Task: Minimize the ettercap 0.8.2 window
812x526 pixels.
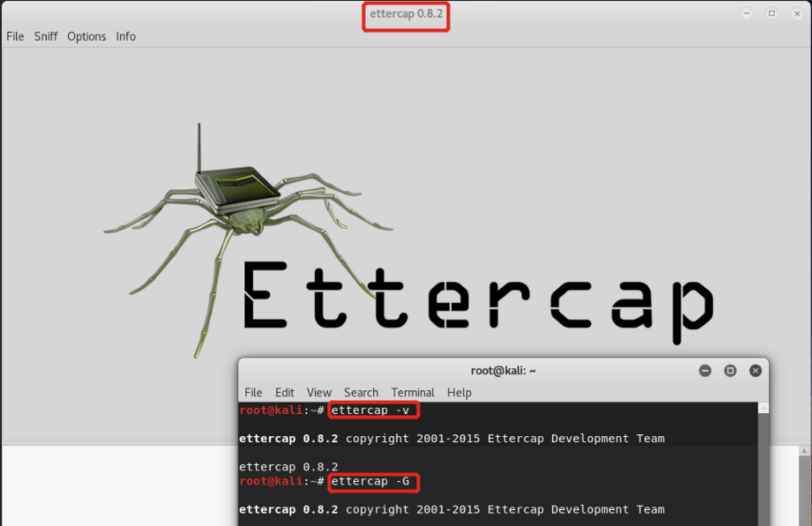Action: [x=746, y=13]
